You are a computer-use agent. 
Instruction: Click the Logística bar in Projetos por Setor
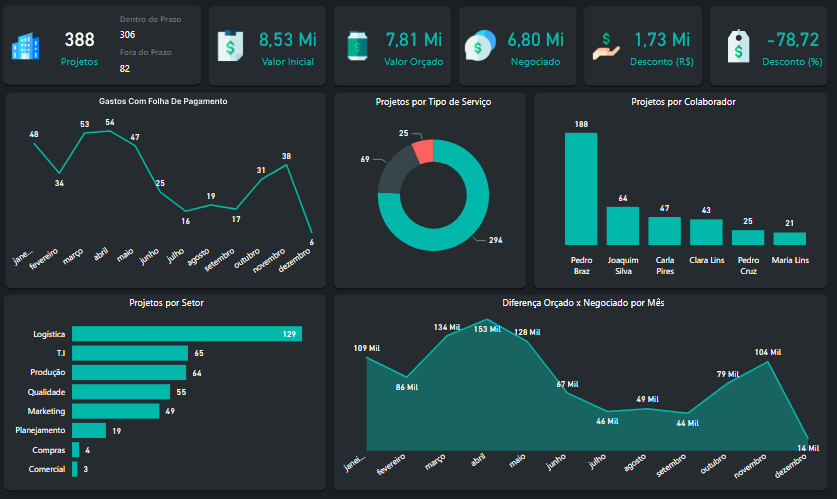pyautogui.click(x=186, y=334)
